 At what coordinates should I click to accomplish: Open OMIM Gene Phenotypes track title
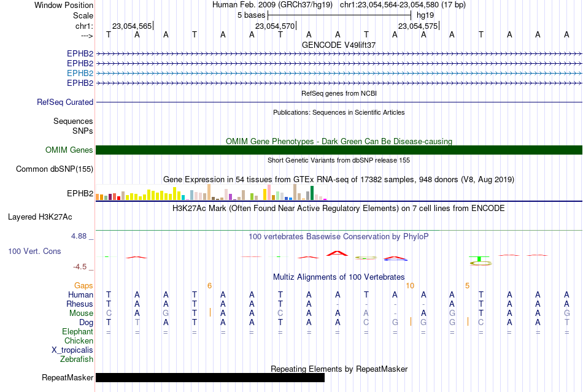coord(339,141)
